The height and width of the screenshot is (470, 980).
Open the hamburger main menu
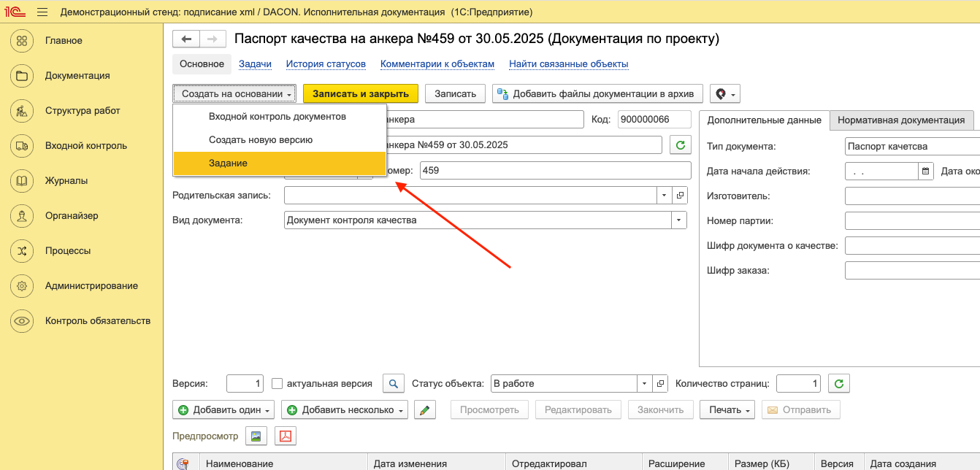pos(42,12)
